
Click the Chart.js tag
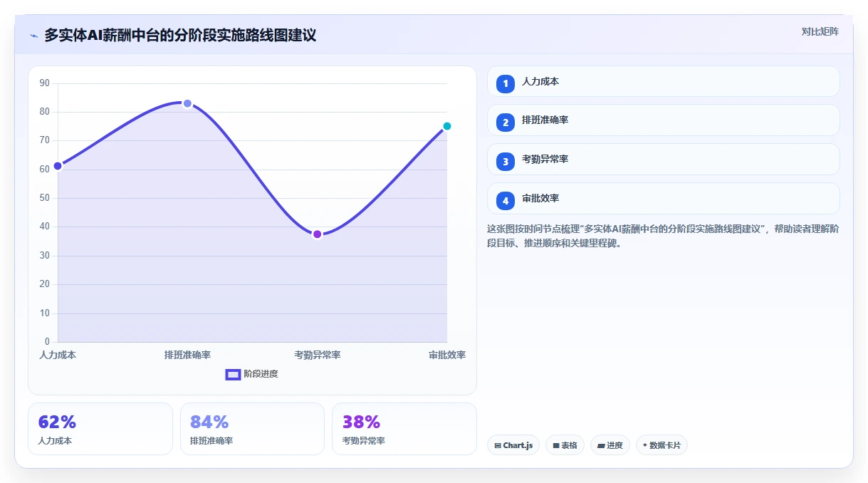pos(513,445)
